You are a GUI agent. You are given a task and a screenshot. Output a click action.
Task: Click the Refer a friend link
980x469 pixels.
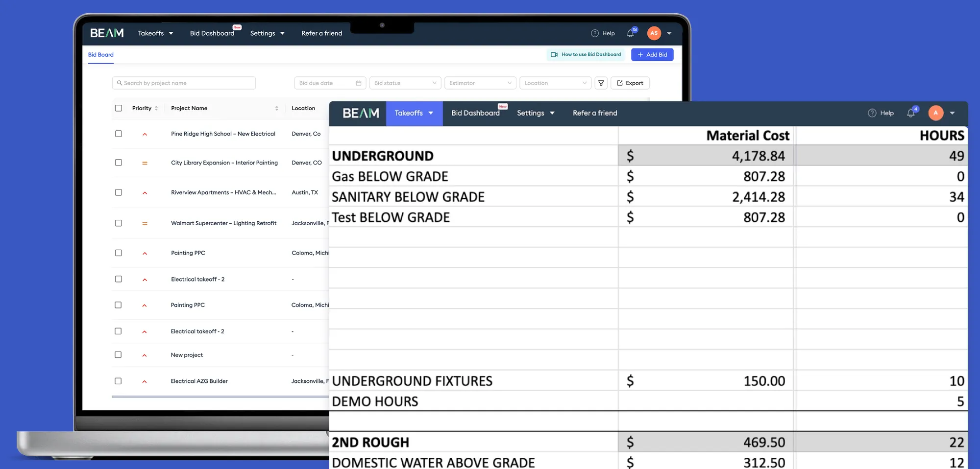tap(321, 33)
